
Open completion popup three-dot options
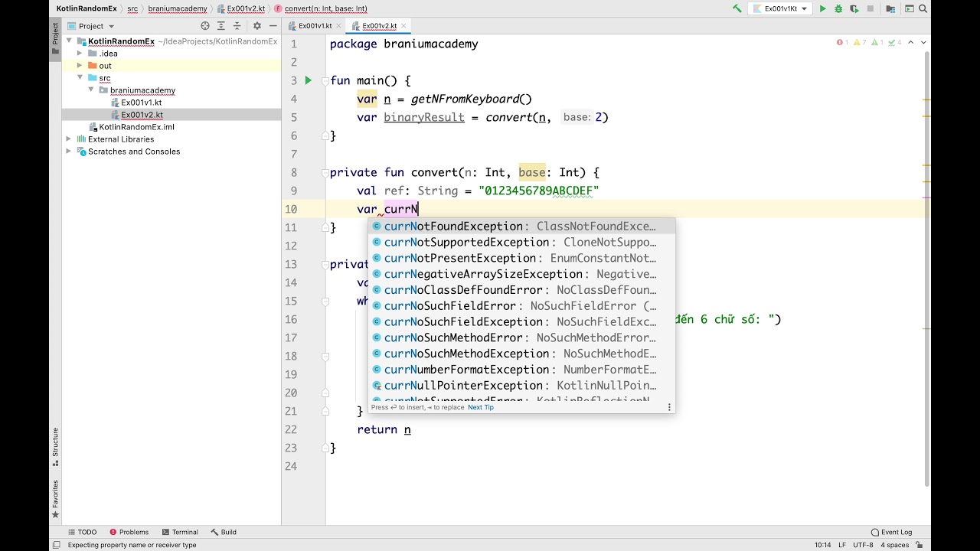coord(669,407)
